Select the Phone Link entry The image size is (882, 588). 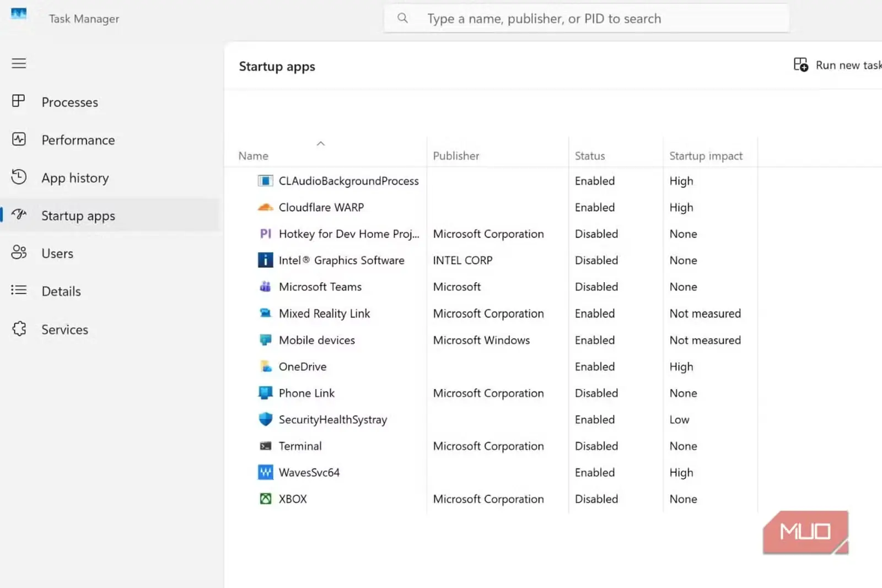click(x=306, y=393)
